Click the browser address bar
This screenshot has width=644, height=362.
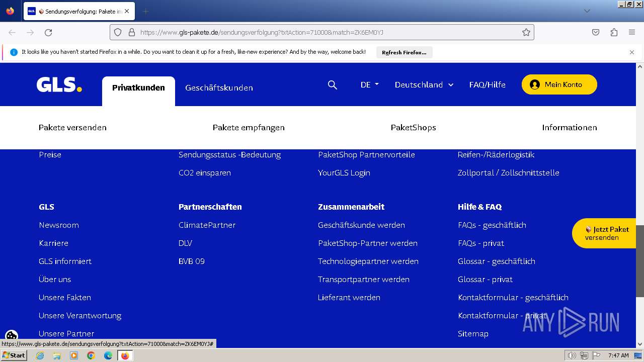(322, 32)
